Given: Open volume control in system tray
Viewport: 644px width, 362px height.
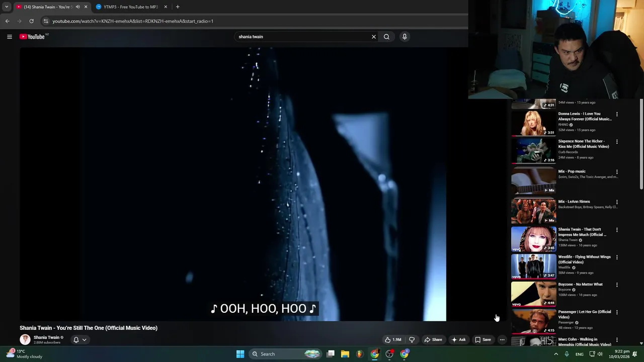Looking at the screenshot, I should point(601,354).
